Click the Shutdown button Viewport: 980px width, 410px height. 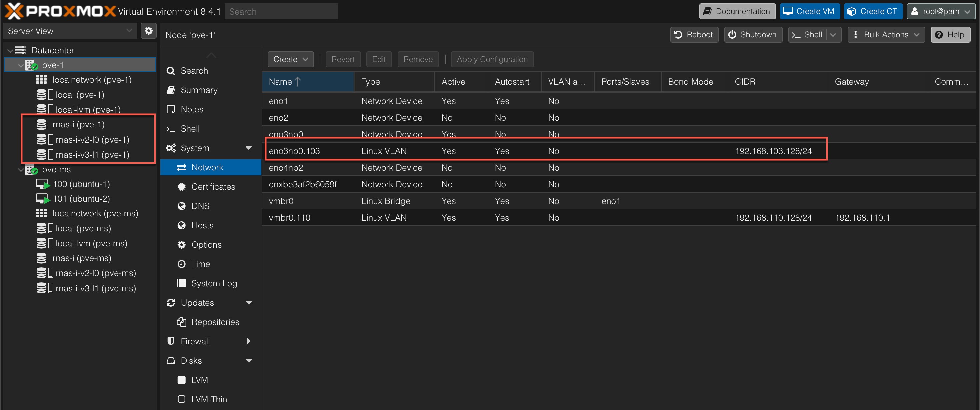[753, 35]
